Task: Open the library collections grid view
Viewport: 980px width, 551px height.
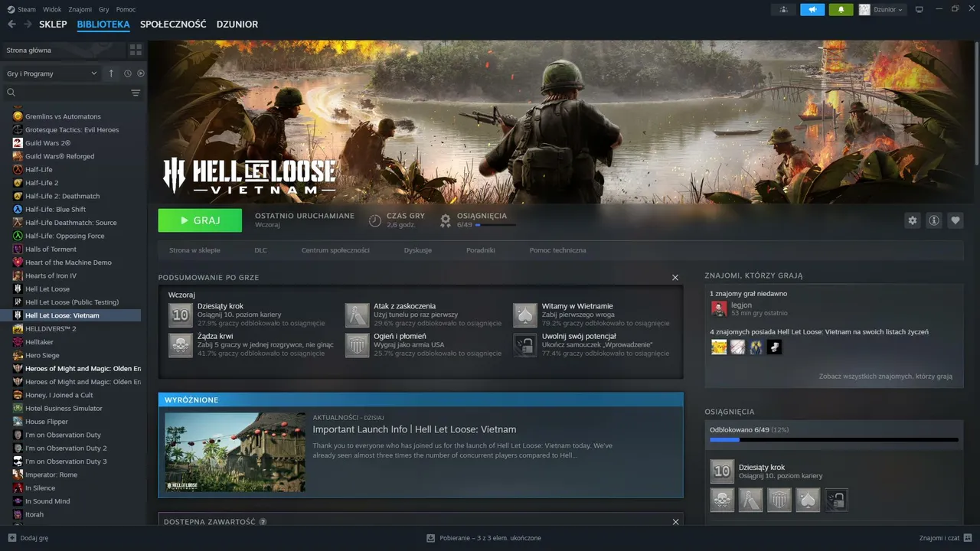Action: [136, 50]
